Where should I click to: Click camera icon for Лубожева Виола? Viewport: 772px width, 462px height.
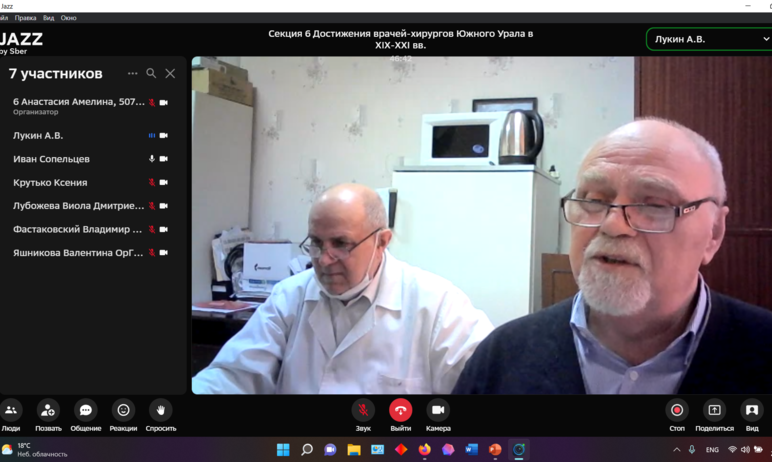pos(163,206)
